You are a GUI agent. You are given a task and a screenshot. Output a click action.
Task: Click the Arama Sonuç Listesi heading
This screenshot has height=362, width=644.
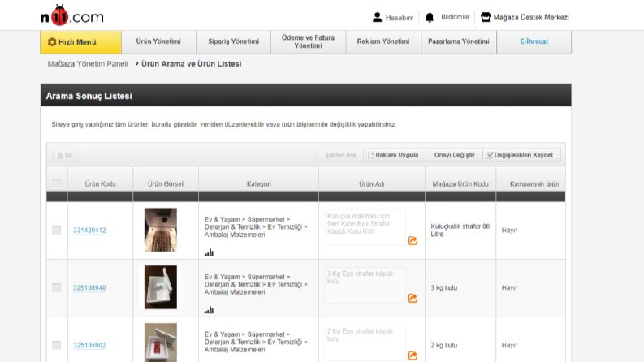pyautogui.click(x=89, y=96)
